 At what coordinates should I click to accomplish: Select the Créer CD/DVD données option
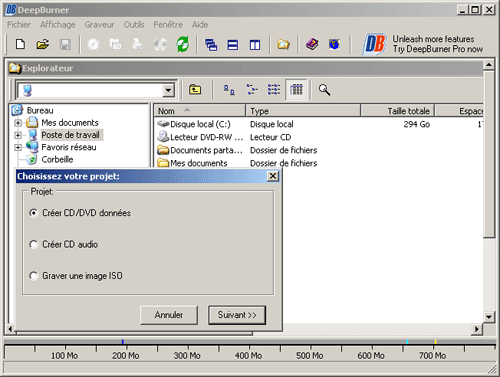tap(80, 213)
